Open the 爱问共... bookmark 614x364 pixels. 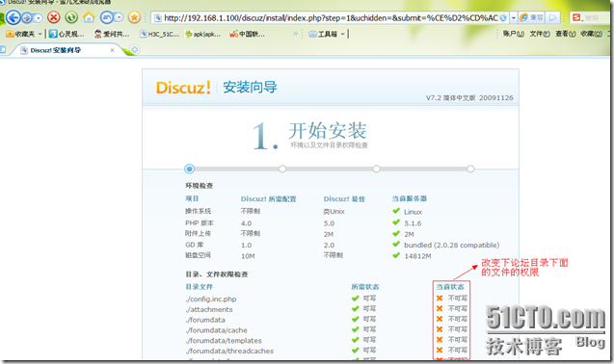point(112,34)
